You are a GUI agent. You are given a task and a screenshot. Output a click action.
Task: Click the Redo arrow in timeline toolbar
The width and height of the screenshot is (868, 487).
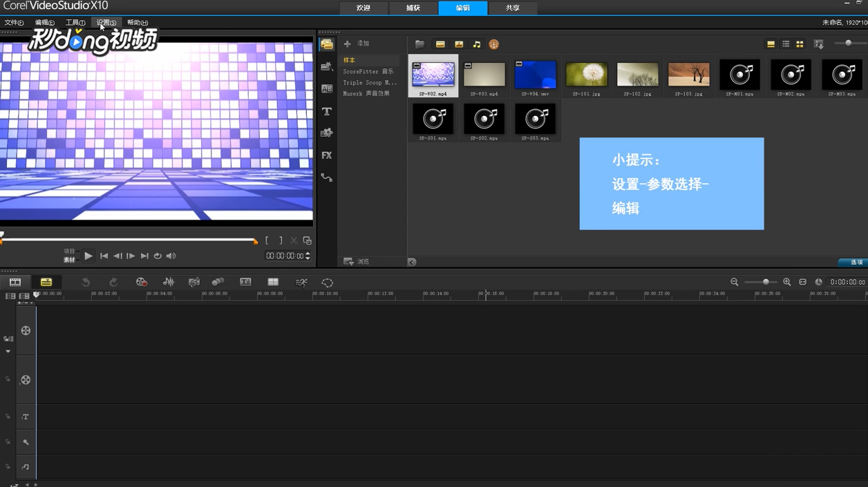coord(113,282)
